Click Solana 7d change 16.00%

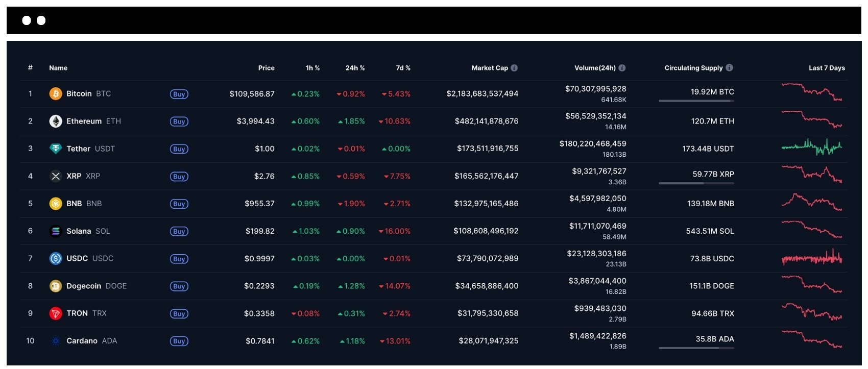tap(395, 231)
